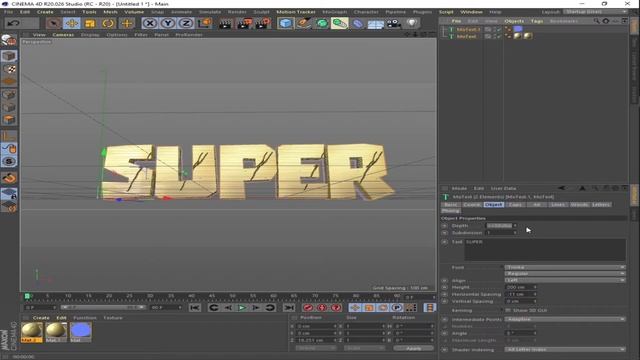Toggle the X axis lock
The width and height of the screenshot is (640, 360).
pyautogui.click(x=150, y=23)
